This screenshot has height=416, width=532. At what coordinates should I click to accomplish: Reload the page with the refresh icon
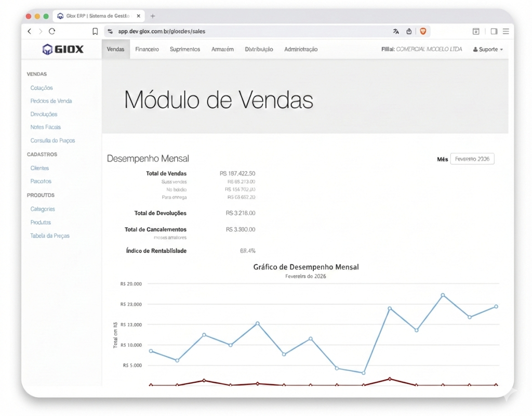coord(52,31)
